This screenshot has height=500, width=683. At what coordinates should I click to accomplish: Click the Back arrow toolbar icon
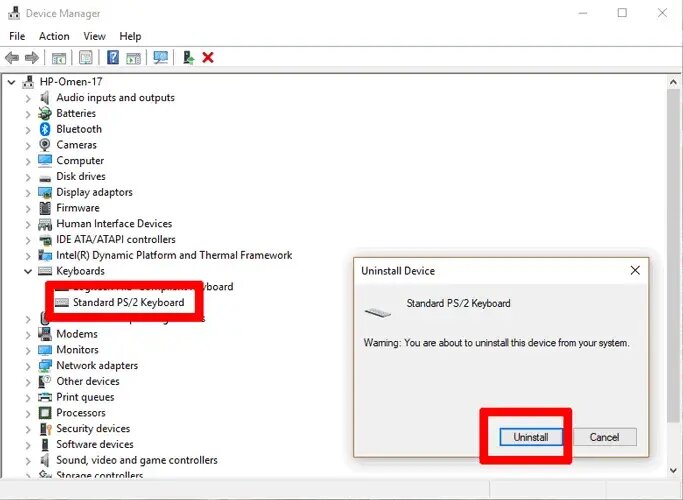click(12, 57)
